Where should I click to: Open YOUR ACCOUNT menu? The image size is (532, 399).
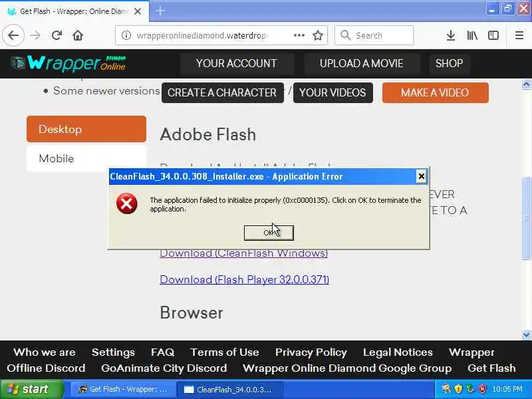coord(237,63)
